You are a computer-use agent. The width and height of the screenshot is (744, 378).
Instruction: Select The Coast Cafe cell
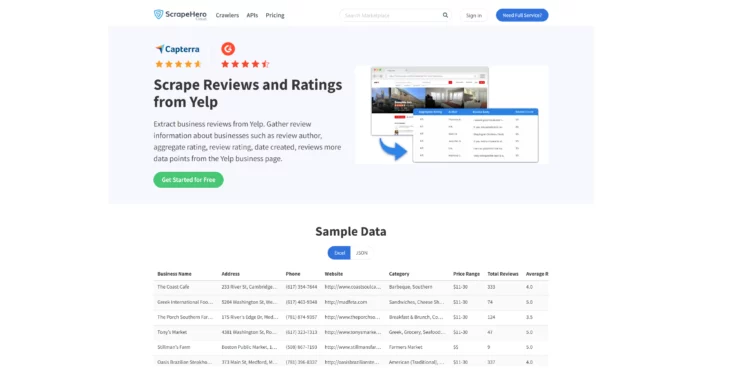click(x=173, y=287)
